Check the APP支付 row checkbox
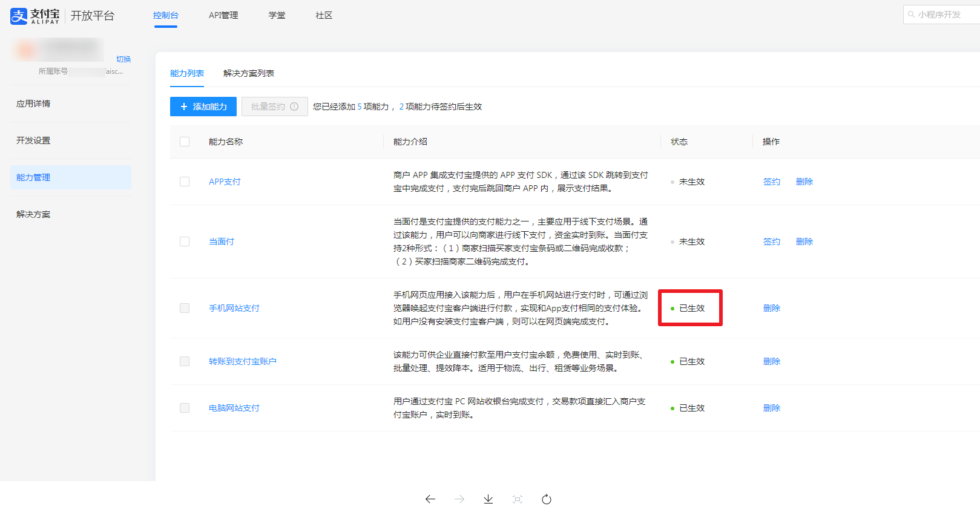The width and height of the screenshot is (980, 512). click(x=185, y=182)
